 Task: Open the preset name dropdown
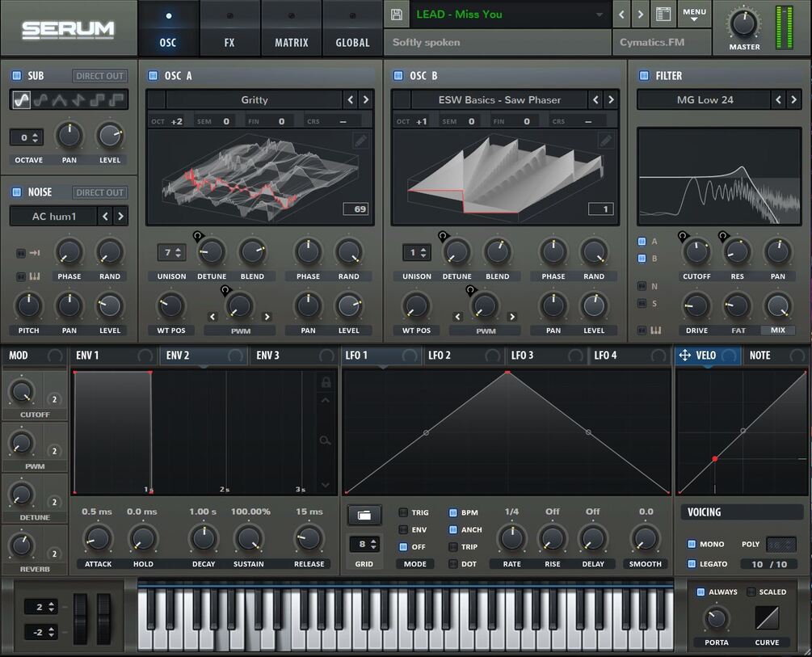[x=510, y=15]
